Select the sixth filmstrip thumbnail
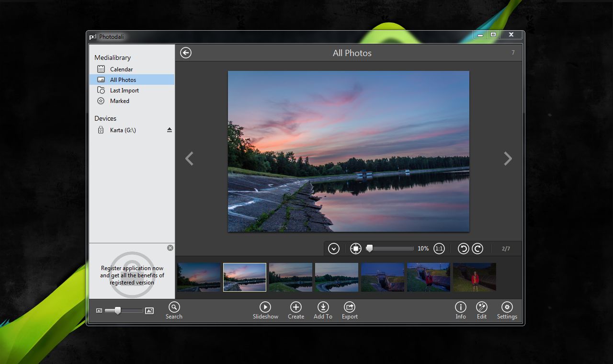 click(x=429, y=277)
